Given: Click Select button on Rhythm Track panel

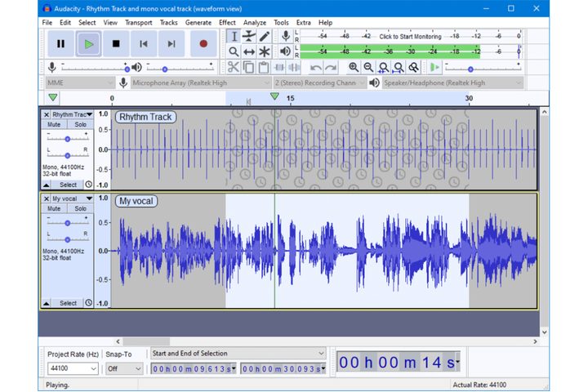Looking at the screenshot, I should coord(68,185).
